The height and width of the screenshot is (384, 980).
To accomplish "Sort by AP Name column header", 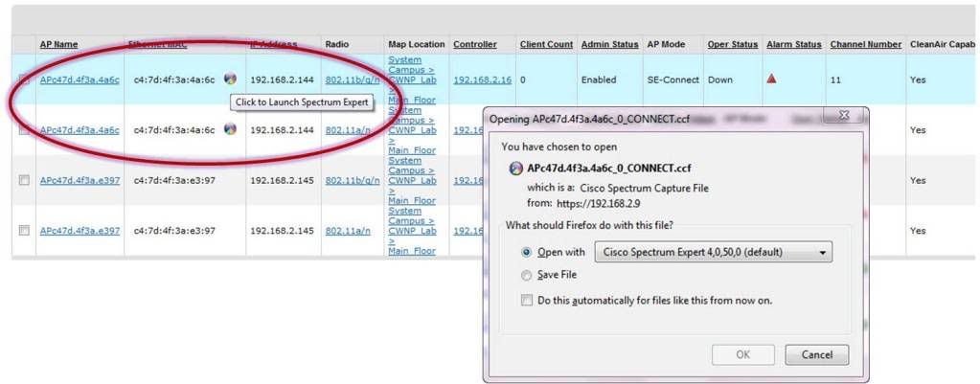I will point(58,44).
